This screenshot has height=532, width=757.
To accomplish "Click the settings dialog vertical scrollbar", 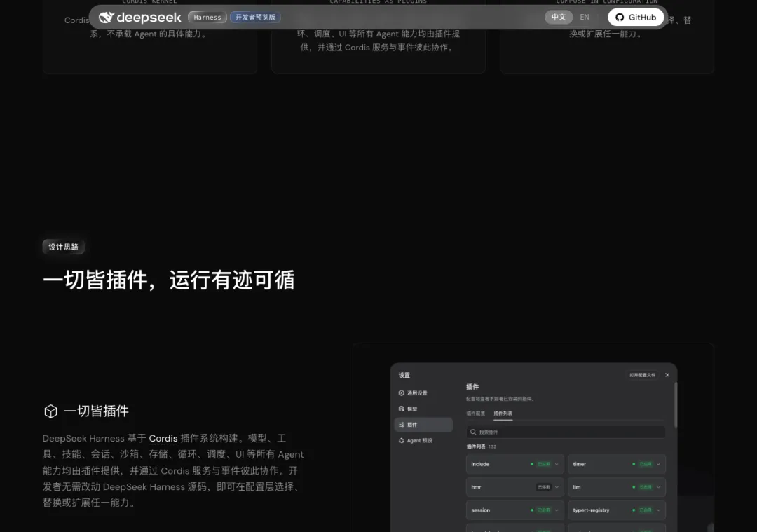I will click(x=676, y=406).
